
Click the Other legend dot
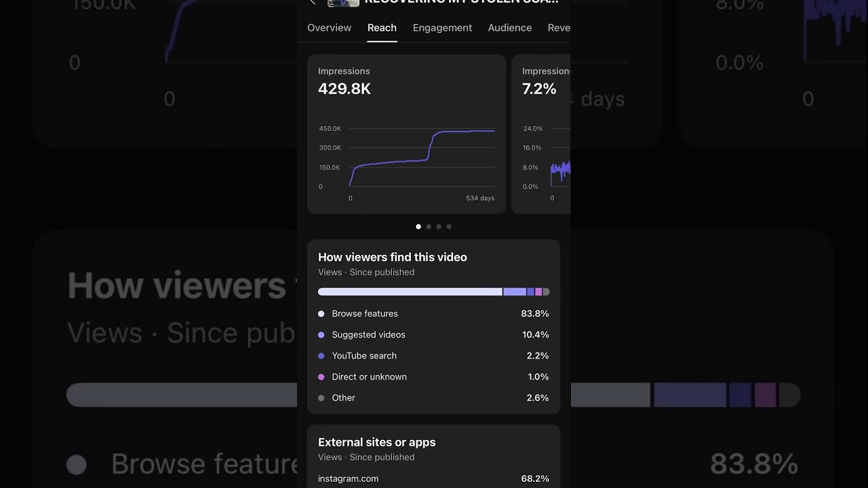(x=321, y=398)
